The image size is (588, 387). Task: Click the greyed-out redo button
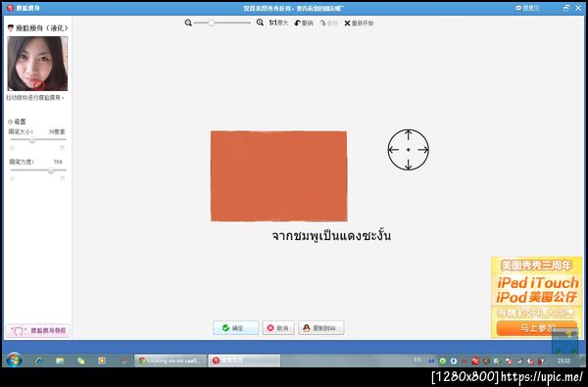coord(329,23)
